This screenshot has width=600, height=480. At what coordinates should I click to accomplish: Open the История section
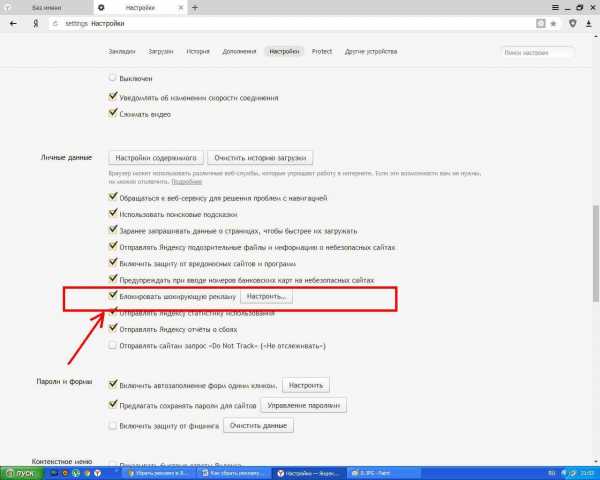point(198,52)
